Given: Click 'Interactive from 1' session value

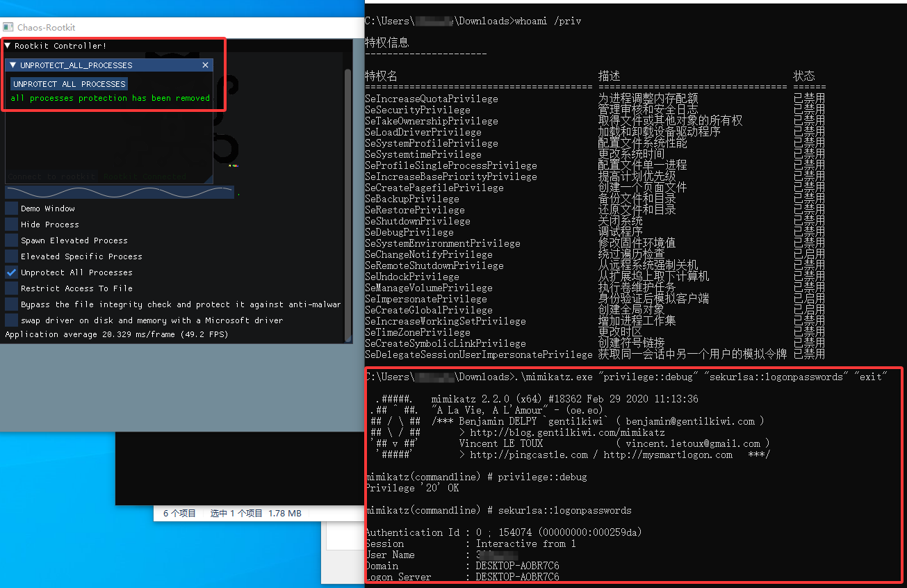Looking at the screenshot, I should 526,544.
